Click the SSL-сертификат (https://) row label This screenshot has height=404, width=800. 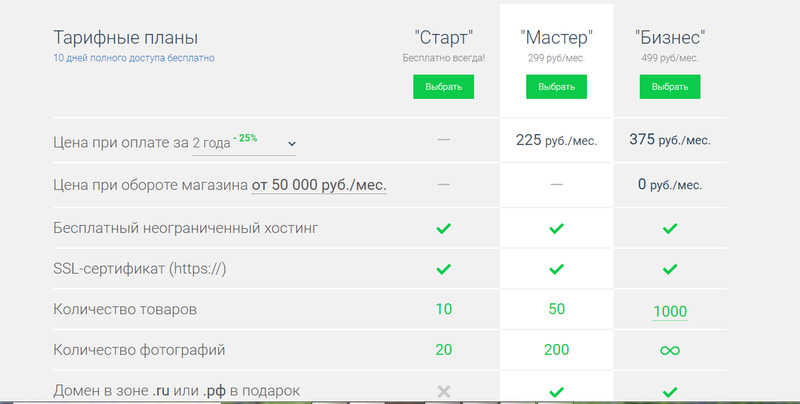(x=140, y=269)
